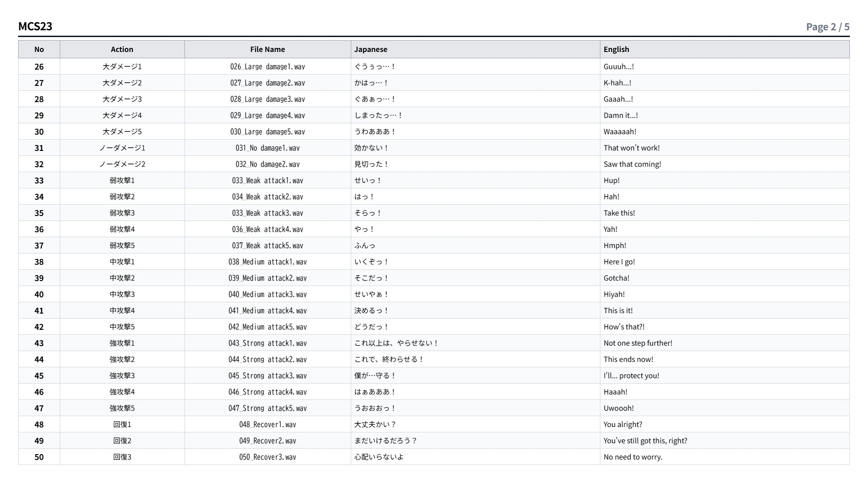Select the MCS23 document title
The width and height of the screenshot is (868, 488).
(35, 26)
